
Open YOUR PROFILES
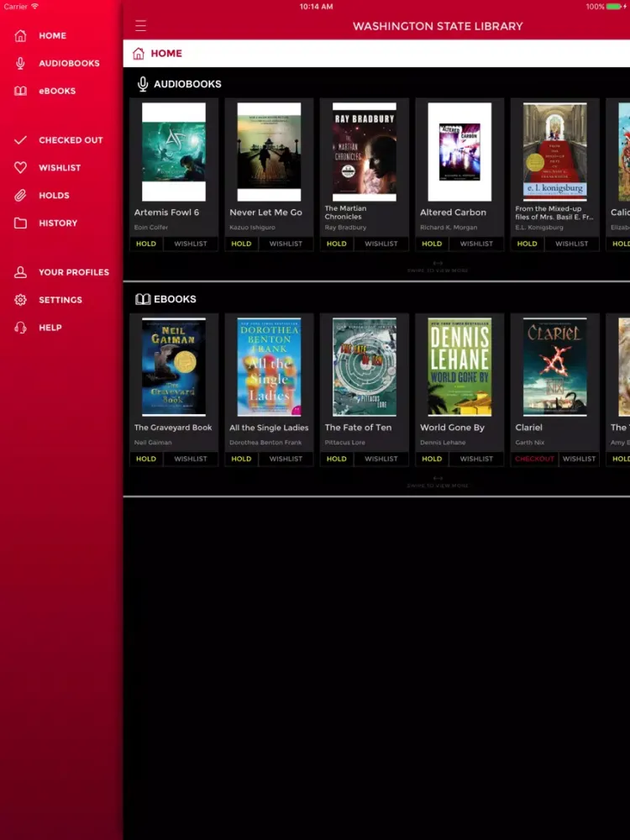74,272
